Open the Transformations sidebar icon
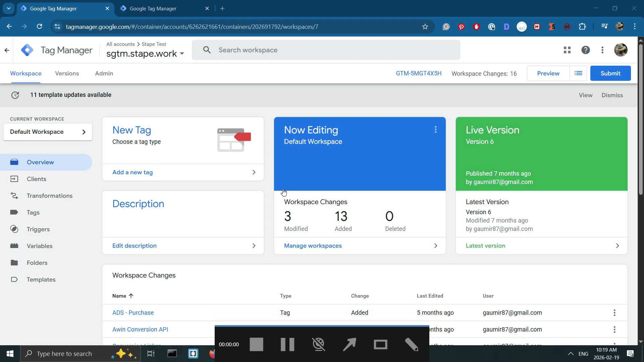This screenshot has height=362, width=644. click(14, 196)
